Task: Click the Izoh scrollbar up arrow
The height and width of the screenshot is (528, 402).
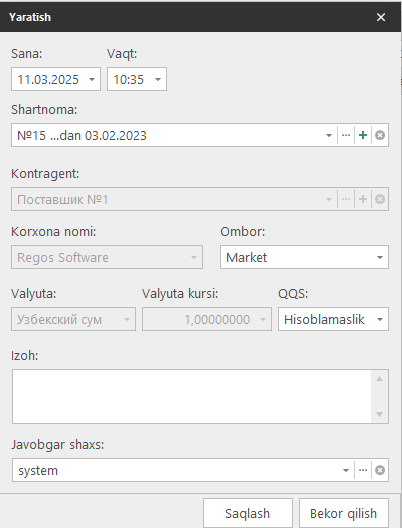Action: pos(379,379)
